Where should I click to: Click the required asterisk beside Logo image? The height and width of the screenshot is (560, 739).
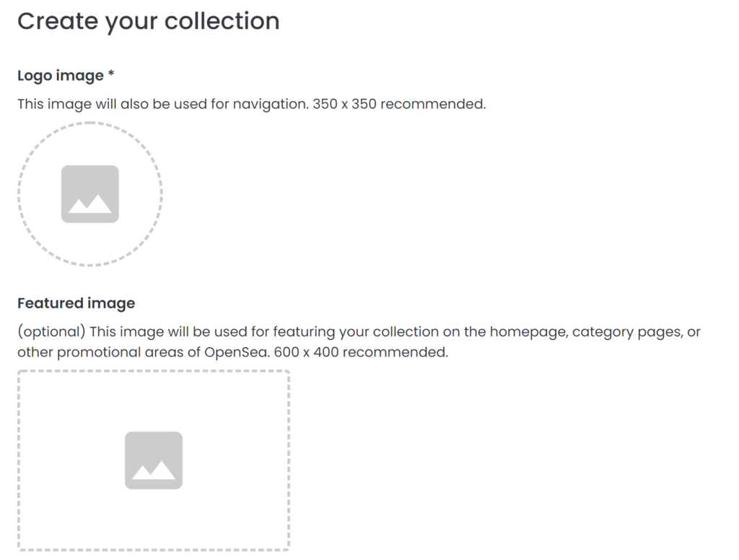(x=111, y=73)
